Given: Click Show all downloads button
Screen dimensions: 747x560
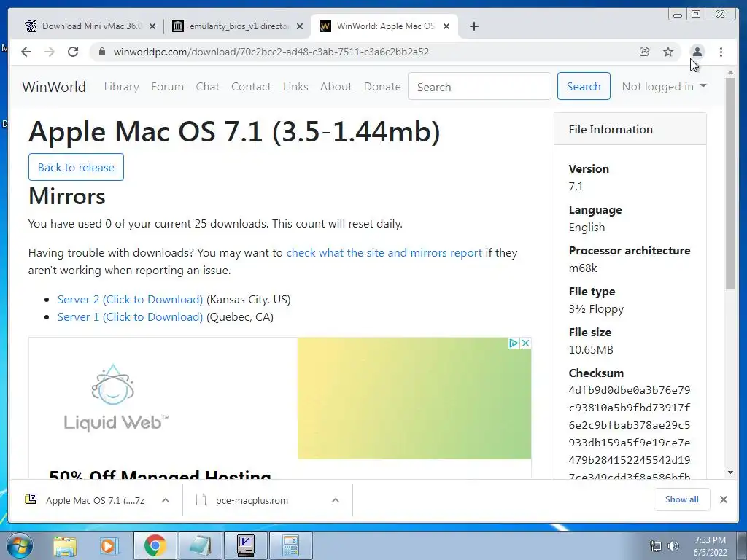Looking at the screenshot, I should (682, 499).
